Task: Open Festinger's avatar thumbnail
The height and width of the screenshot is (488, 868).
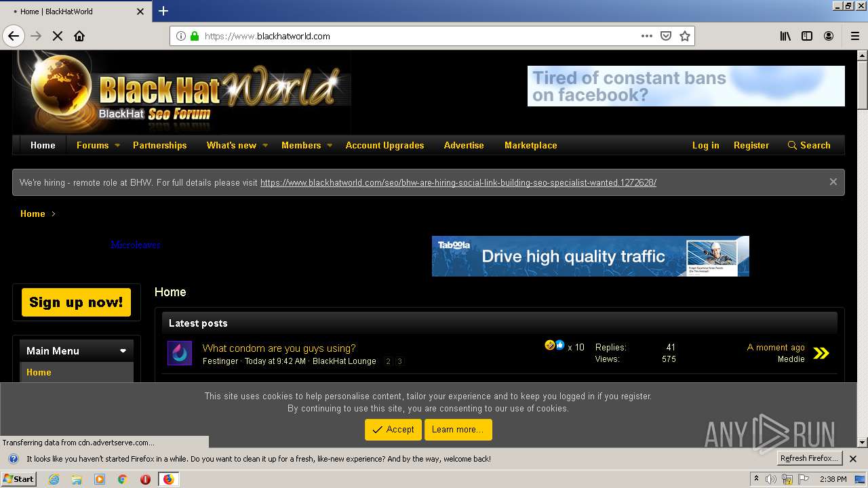Action: (180, 353)
